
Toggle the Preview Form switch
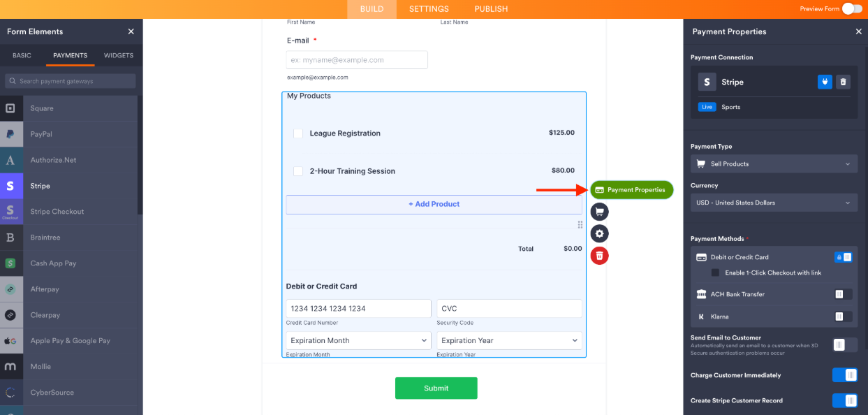[x=852, y=9]
